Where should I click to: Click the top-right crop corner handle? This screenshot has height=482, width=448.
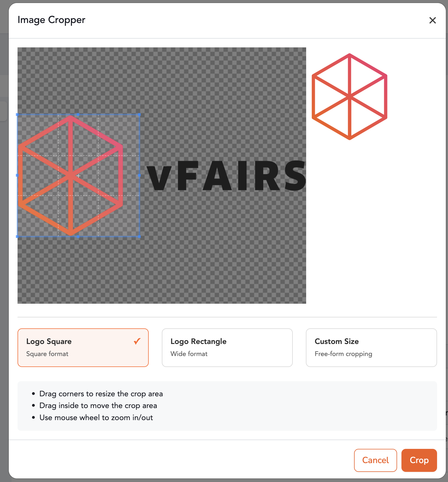pyautogui.click(x=139, y=115)
